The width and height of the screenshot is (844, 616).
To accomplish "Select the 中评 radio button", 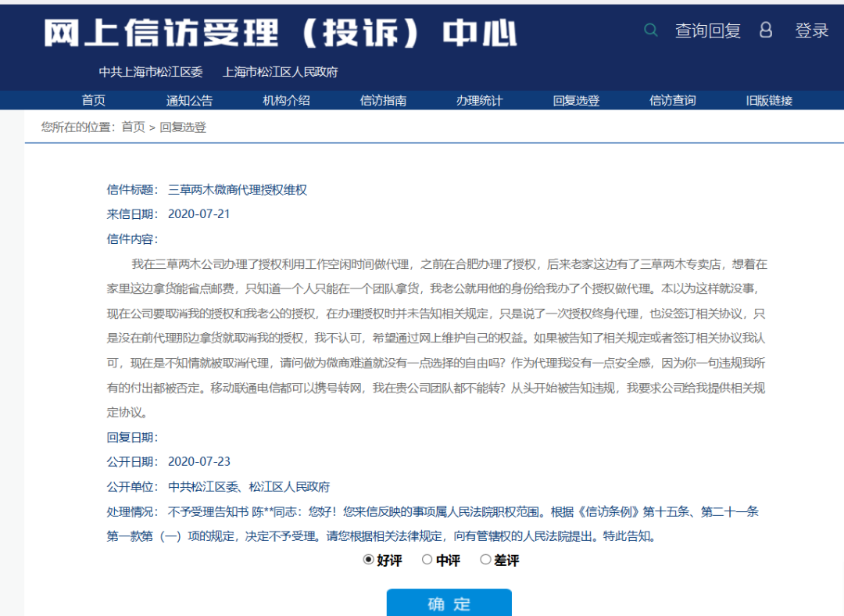I will [427, 560].
